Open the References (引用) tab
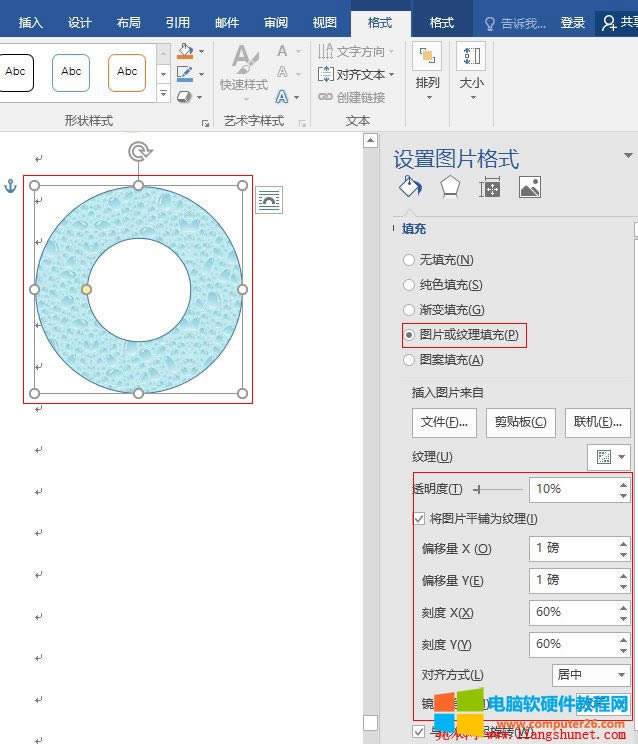This screenshot has width=638, height=744. point(178,23)
